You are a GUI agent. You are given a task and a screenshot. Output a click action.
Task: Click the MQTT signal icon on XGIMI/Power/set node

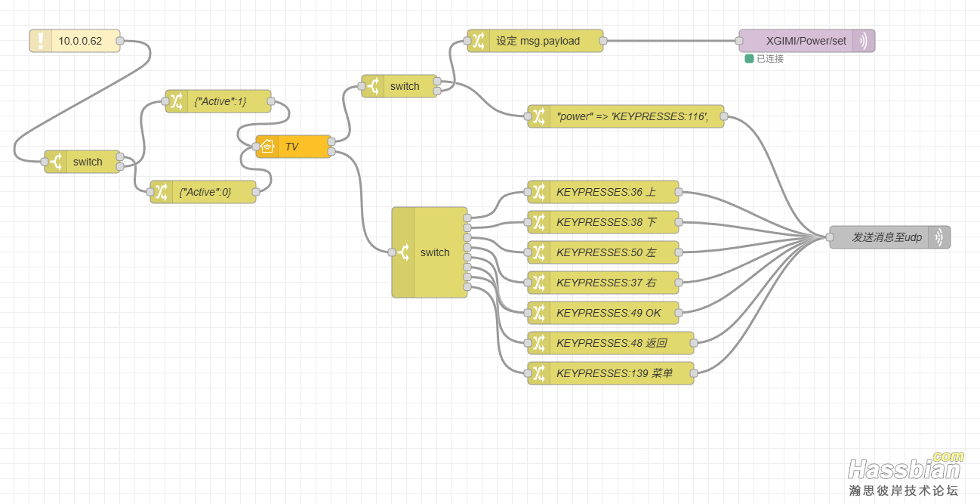[x=864, y=41]
